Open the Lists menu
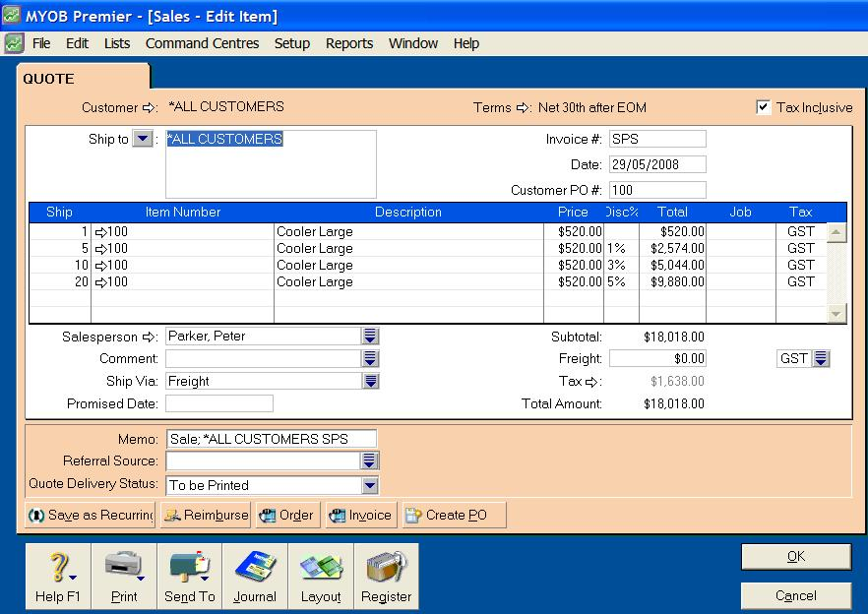The height and width of the screenshot is (614, 868). pyautogui.click(x=117, y=43)
